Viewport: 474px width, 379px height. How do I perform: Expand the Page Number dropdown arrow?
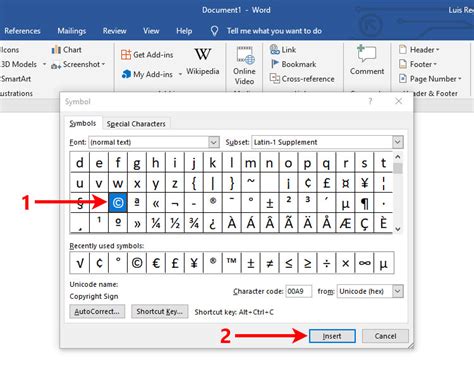pyautogui.click(x=460, y=79)
